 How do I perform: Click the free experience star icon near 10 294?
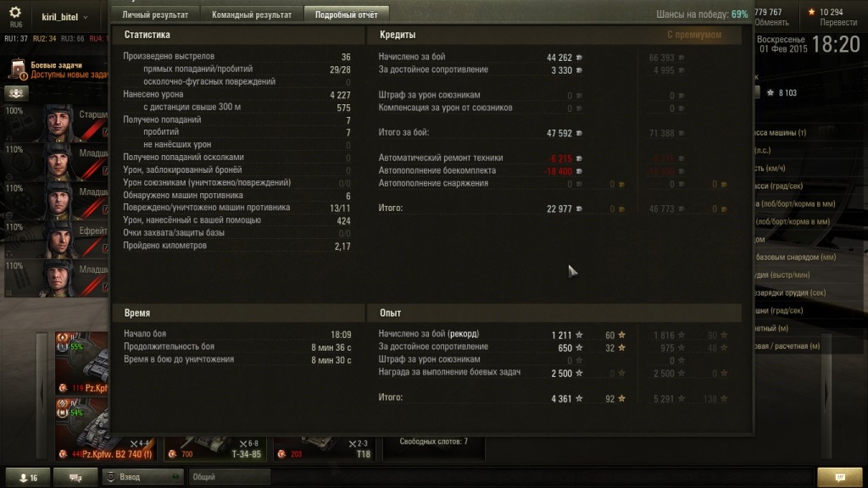(x=811, y=12)
